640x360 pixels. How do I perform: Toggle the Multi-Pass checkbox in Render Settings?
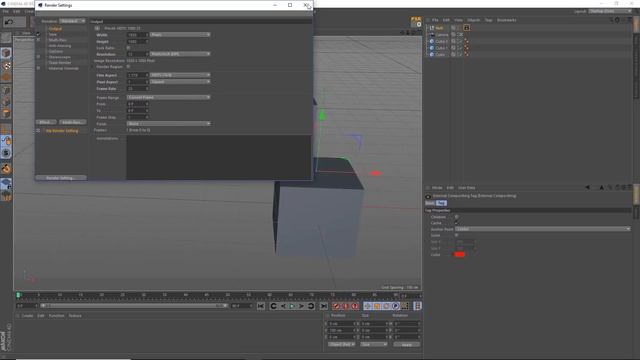38,40
